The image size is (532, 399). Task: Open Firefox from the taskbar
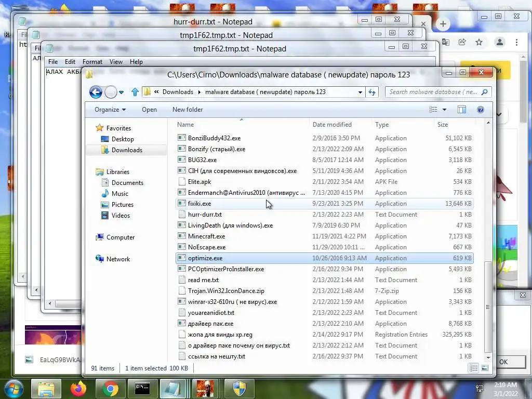(78, 389)
